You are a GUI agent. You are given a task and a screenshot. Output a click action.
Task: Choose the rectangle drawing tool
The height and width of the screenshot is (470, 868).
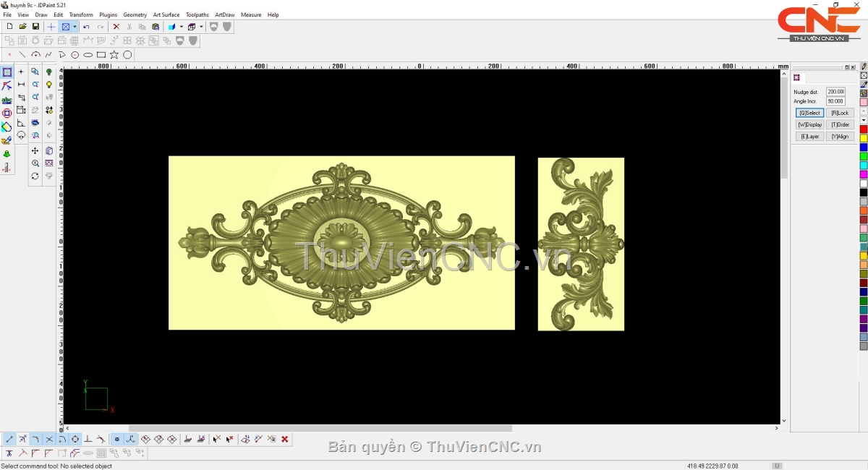[x=101, y=55]
